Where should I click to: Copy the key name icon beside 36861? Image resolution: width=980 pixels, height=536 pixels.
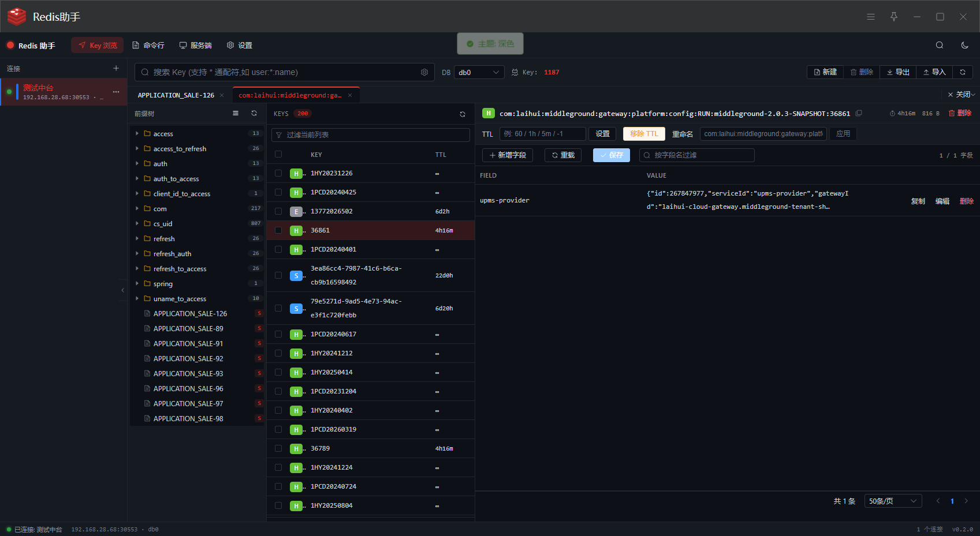coord(859,113)
